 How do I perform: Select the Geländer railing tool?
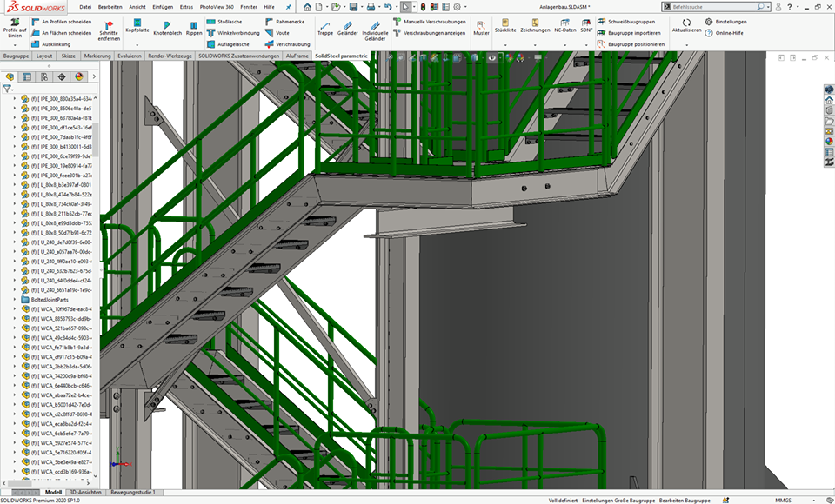click(x=348, y=26)
